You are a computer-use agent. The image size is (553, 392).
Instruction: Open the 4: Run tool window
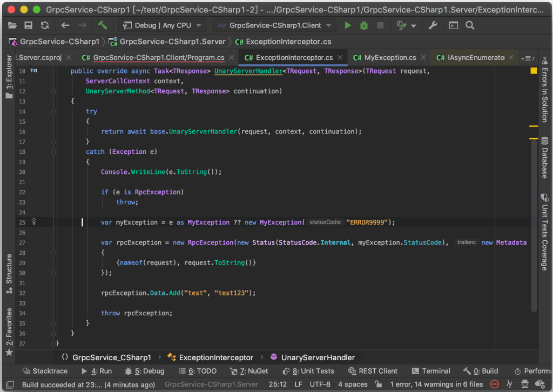pos(97,371)
